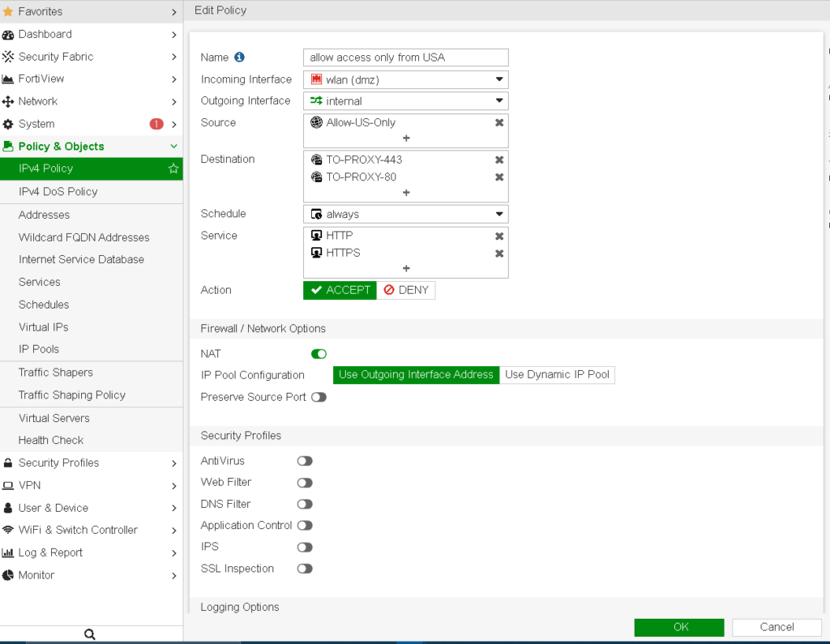Click the search icon below sidebar
Viewport: 830px width, 644px height.
pos(90,634)
